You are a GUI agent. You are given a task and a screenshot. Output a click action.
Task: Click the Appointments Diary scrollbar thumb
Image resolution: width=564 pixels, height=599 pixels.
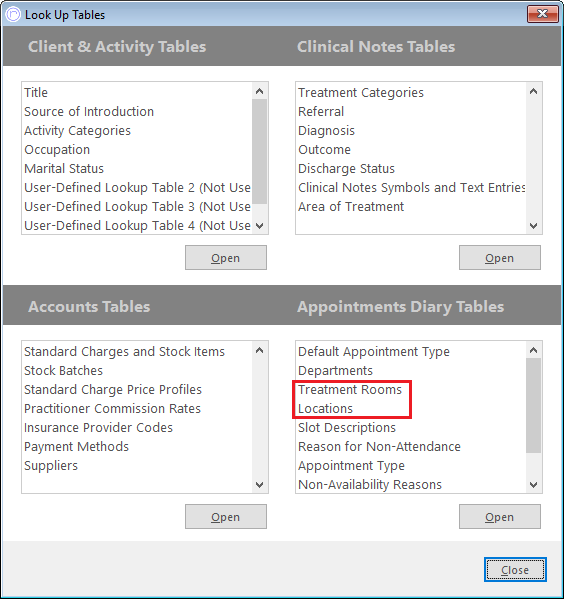pyautogui.click(x=533, y=405)
